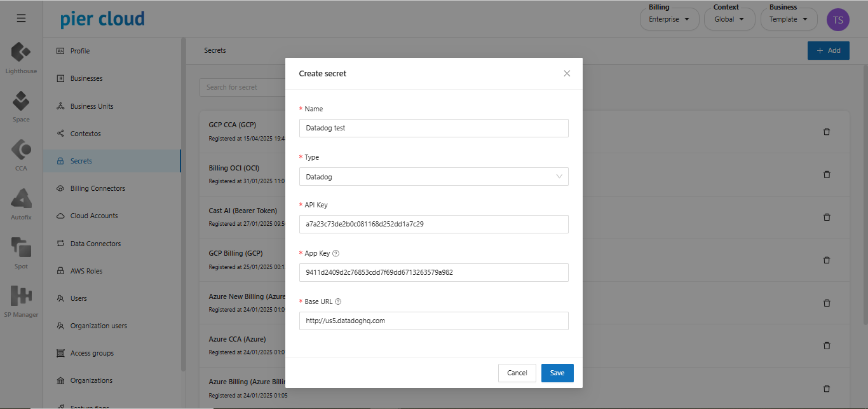Save the new secret
Image resolution: width=868 pixels, height=409 pixels.
(557, 373)
